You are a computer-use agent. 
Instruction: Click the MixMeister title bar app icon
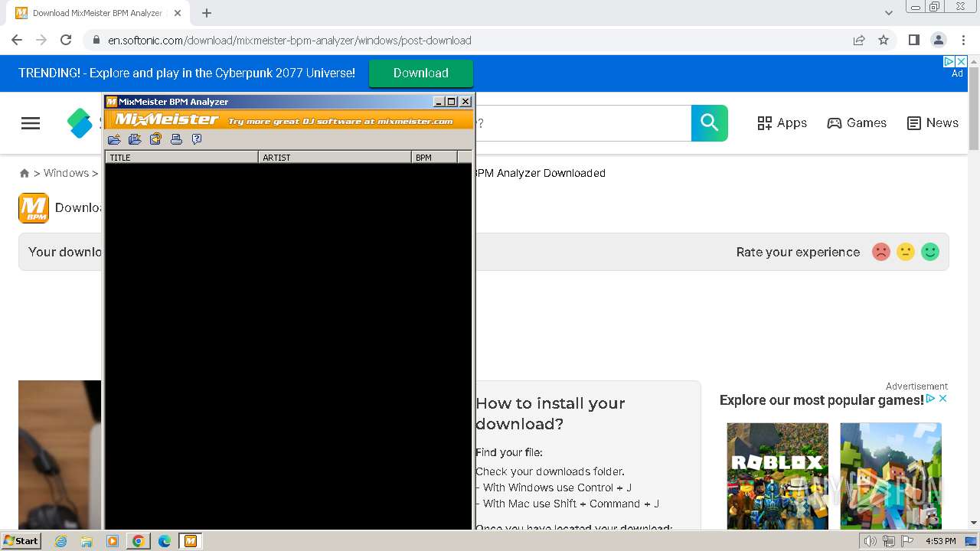point(112,101)
